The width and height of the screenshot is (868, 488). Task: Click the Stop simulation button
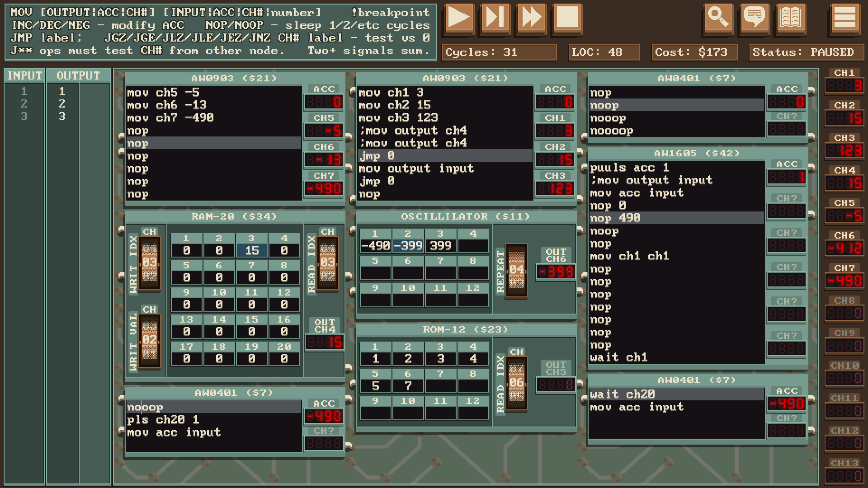567,18
